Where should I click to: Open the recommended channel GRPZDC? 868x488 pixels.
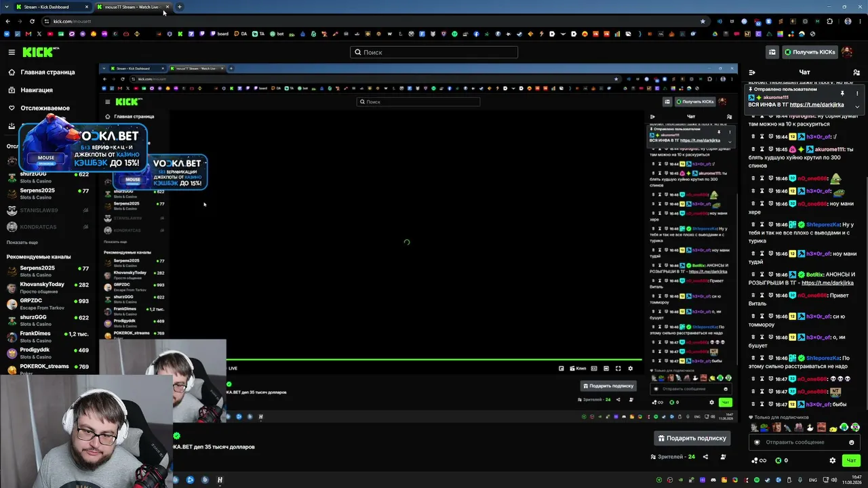point(49,304)
